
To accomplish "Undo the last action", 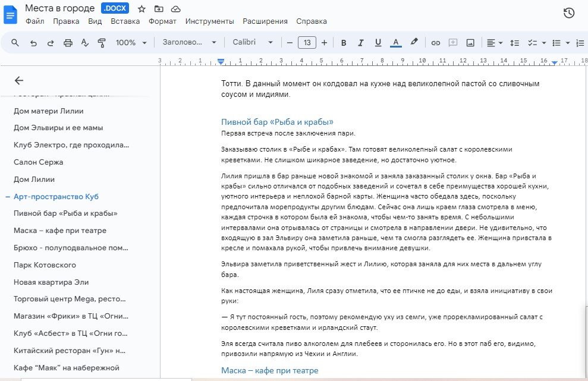I will click(33, 43).
